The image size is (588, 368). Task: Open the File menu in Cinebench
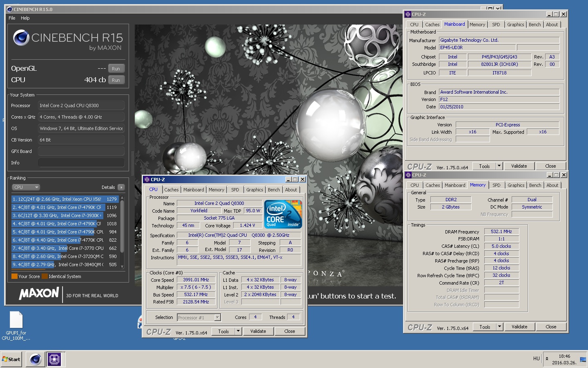coord(12,18)
